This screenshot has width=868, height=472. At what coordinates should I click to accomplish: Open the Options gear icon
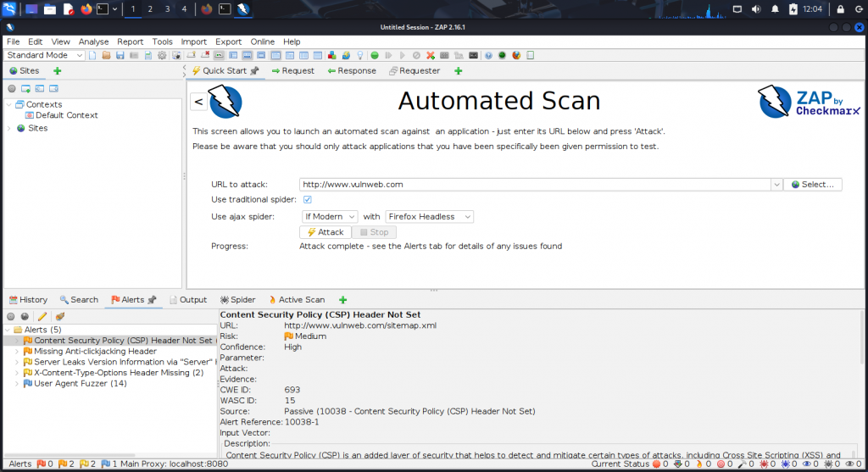click(x=162, y=55)
